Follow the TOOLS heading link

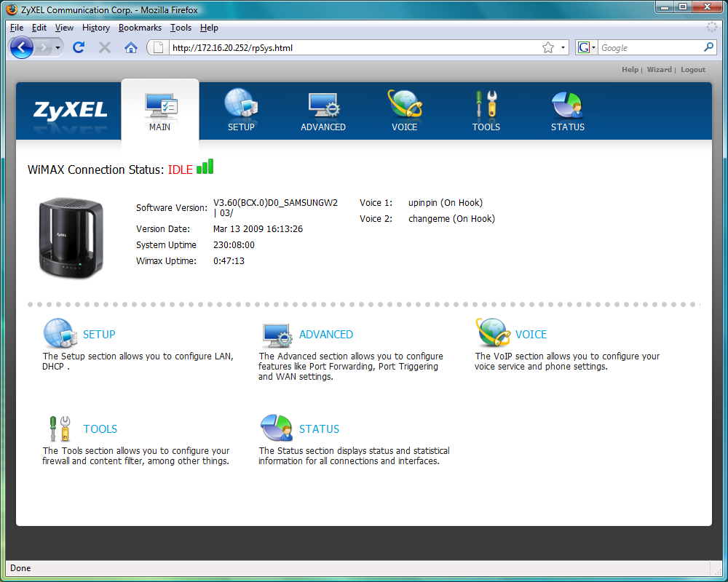click(x=100, y=428)
